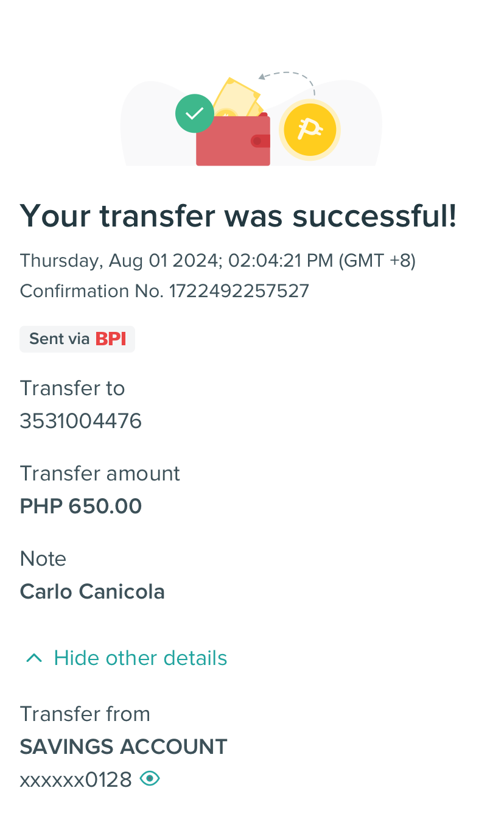This screenshot has width=504, height=816.
Task: Select the confirmation number 1722492257527
Action: pos(239,291)
